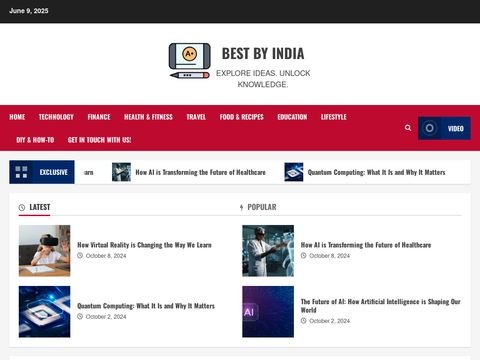Open Exclusive ticker Quantum Computing headline
The image size is (480, 360).
(377, 172)
